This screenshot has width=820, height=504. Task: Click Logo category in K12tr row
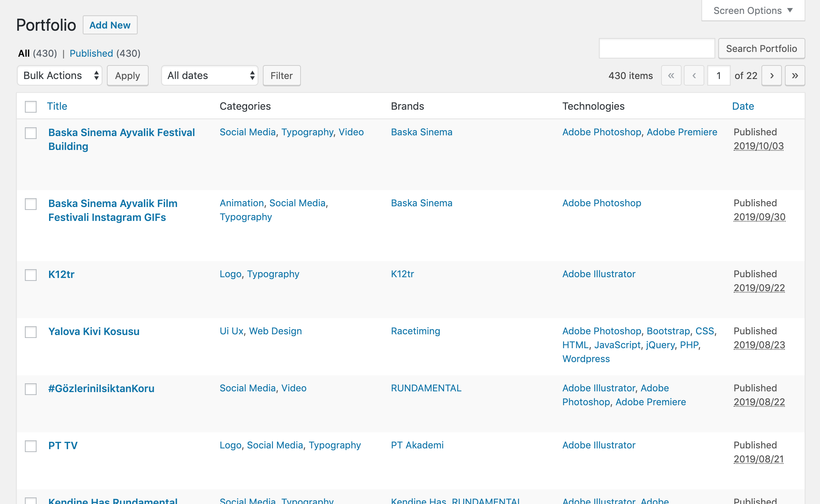tap(230, 274)
